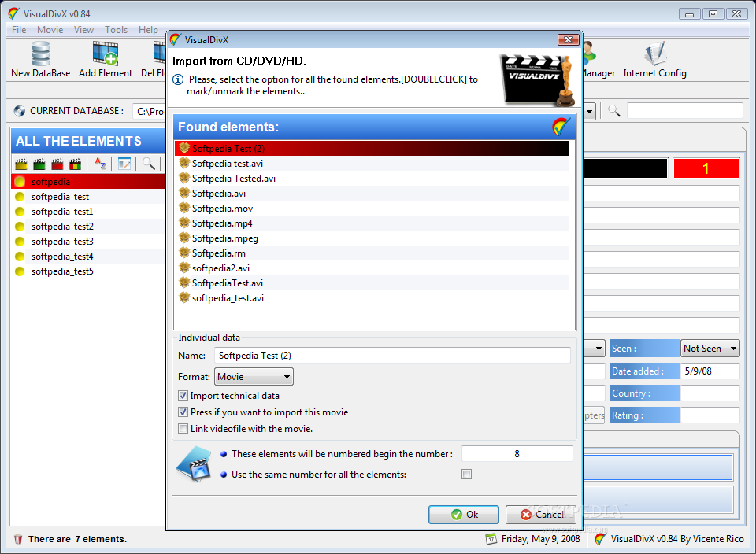Click the Country field in main window

click(710, 393)
